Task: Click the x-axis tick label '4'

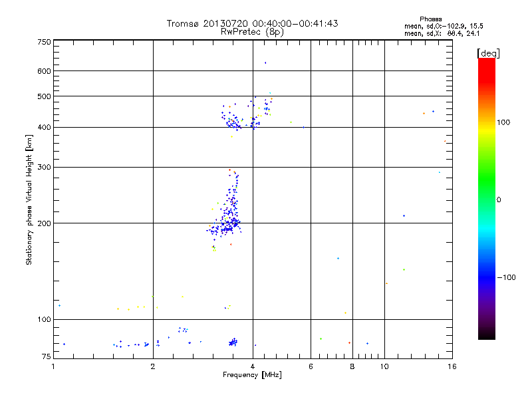Action: coord(253,366)
